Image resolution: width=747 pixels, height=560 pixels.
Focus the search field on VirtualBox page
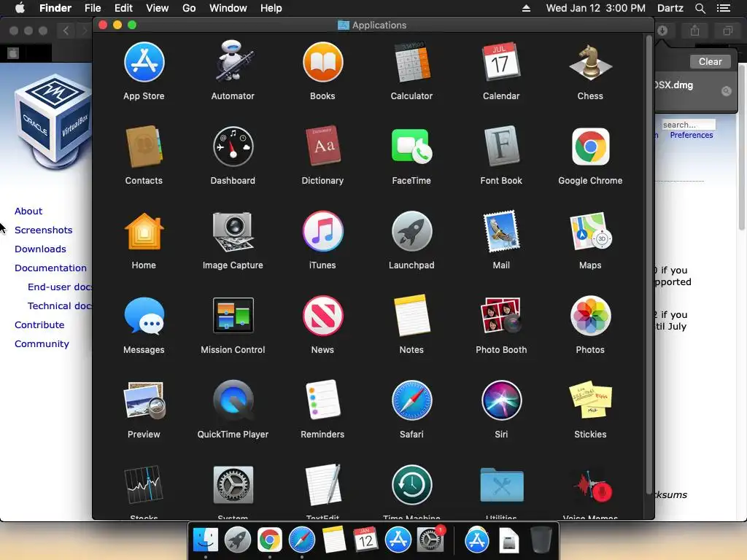(x=689, y=124)
